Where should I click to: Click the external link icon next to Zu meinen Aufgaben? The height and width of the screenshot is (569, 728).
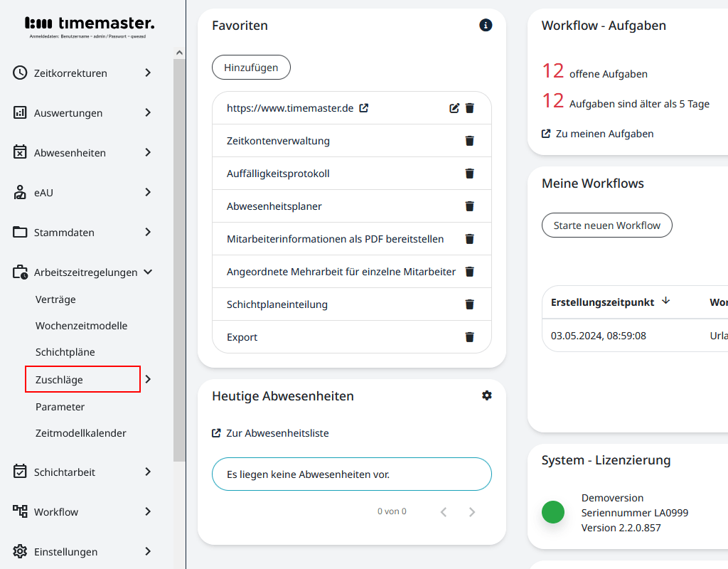point(545,133)
